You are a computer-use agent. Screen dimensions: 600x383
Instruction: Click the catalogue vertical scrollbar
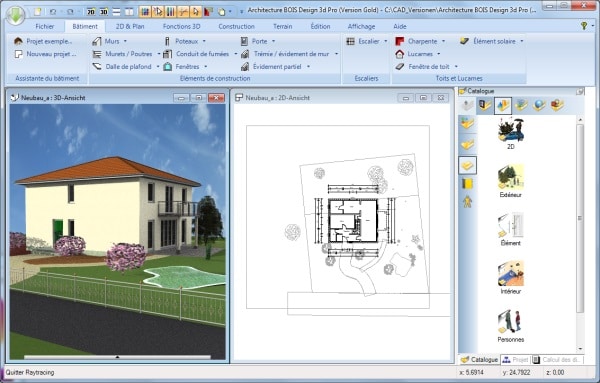pos(580,218)
